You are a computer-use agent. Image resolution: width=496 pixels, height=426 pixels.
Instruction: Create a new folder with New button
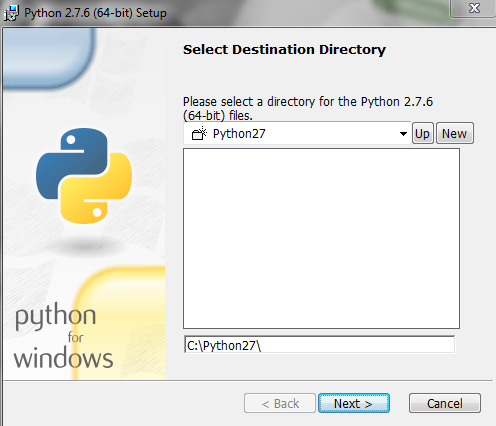pyautogui.click(x=455, y=134)
